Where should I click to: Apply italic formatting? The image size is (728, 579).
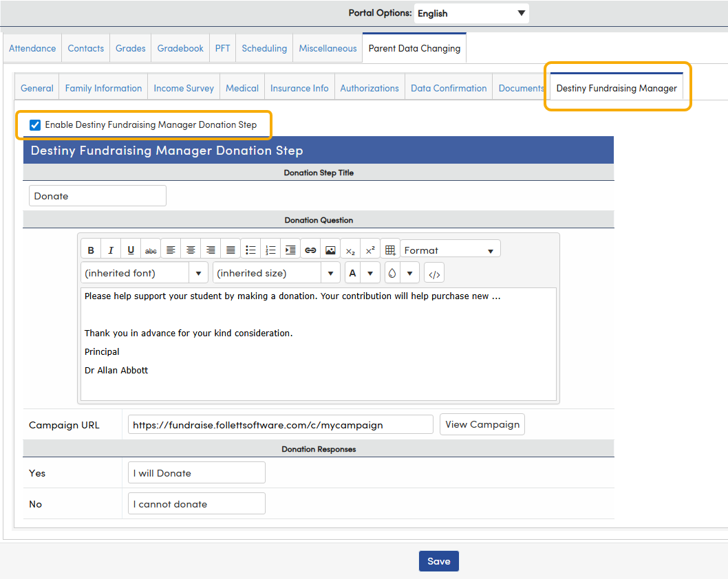coord(111,250)
